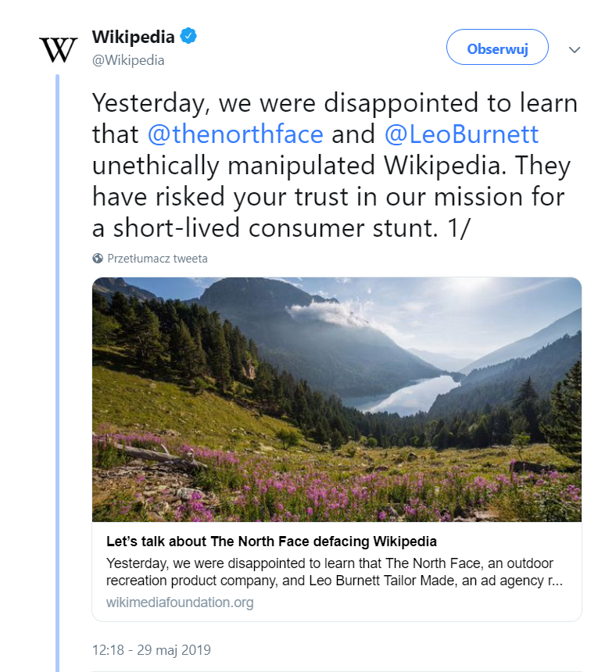This screenshot has width=616, height=672.
Task: Click the blue vertical thread line
Action: (57, 367)
